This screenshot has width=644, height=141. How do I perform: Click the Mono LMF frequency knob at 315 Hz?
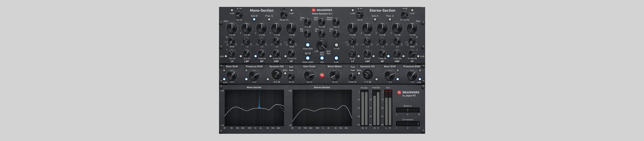coord(247,53)
